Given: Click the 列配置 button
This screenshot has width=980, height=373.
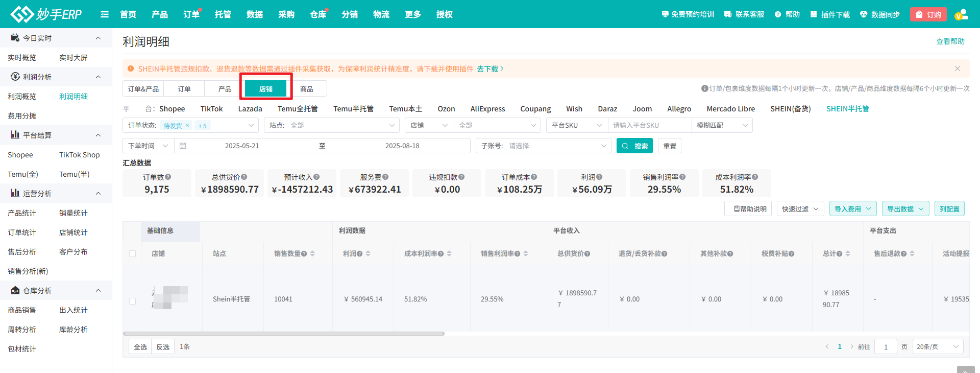Looking at the screenshot, I should click(x=950, y=209).
